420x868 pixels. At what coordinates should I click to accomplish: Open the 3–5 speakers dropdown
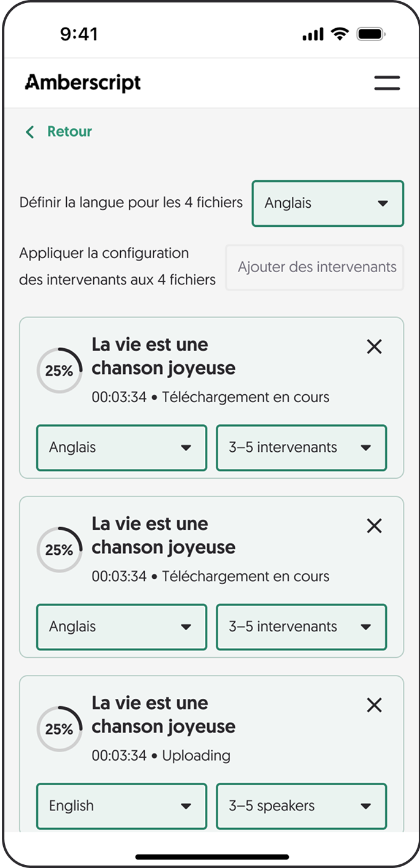tap(301, 806)
